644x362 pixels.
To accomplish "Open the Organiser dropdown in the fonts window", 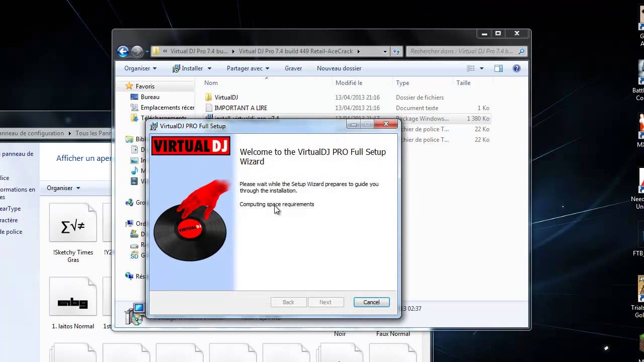I will pos(63,188).
